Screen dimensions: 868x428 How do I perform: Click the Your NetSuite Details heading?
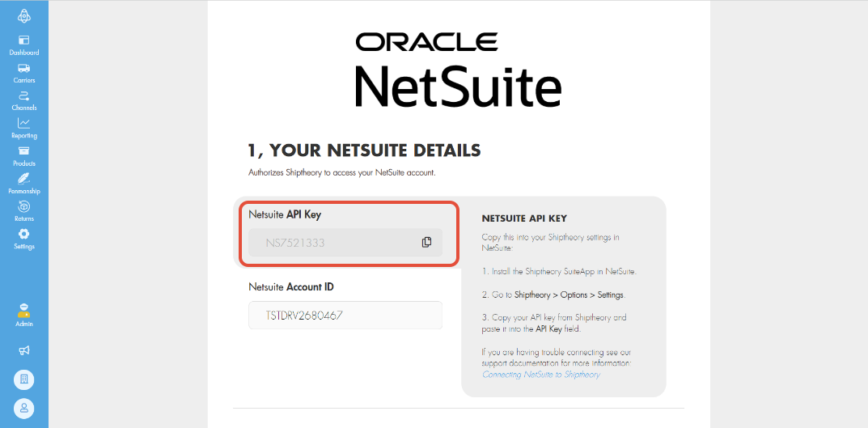tap(364, 150)
